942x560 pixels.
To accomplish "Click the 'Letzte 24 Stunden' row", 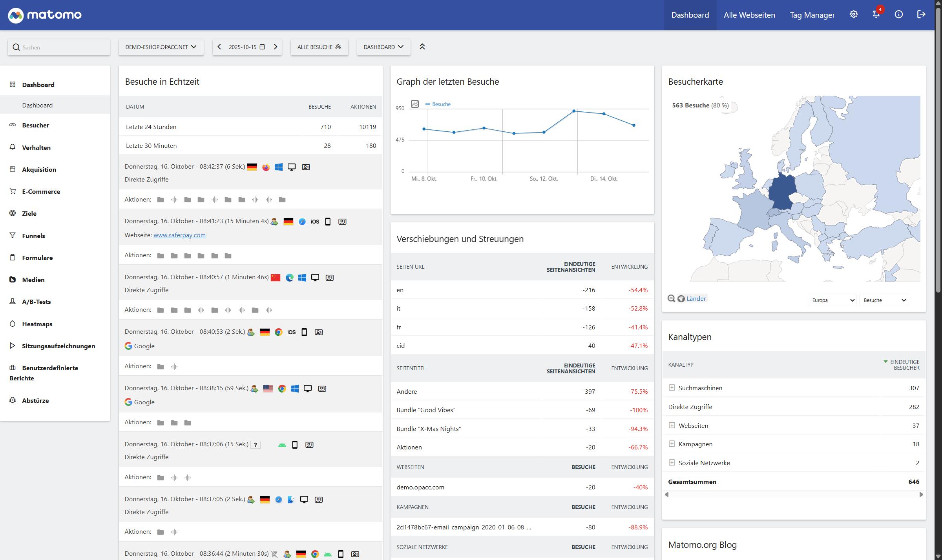I will (251, 127).
